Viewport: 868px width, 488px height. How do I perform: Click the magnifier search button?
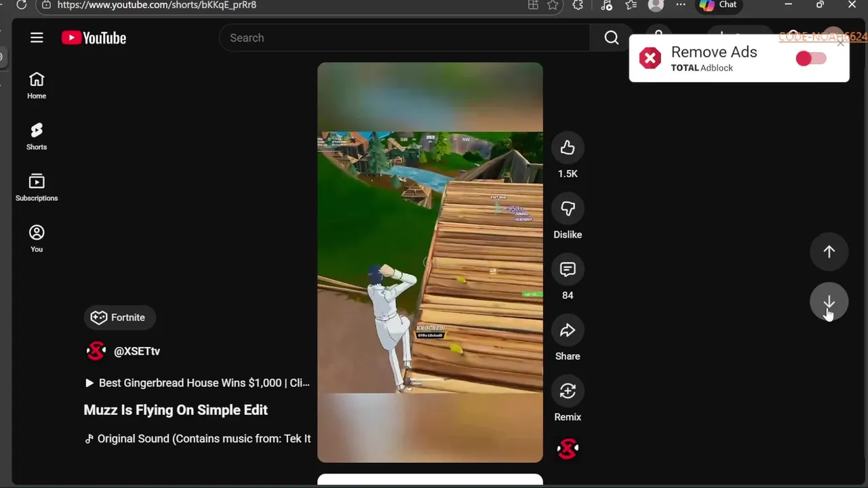point(612,38)
